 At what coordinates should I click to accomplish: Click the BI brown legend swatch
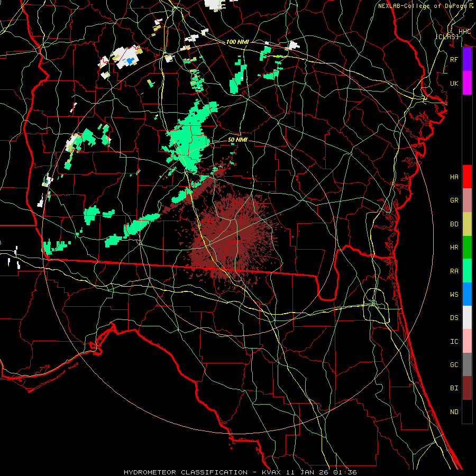click(467, 388)
